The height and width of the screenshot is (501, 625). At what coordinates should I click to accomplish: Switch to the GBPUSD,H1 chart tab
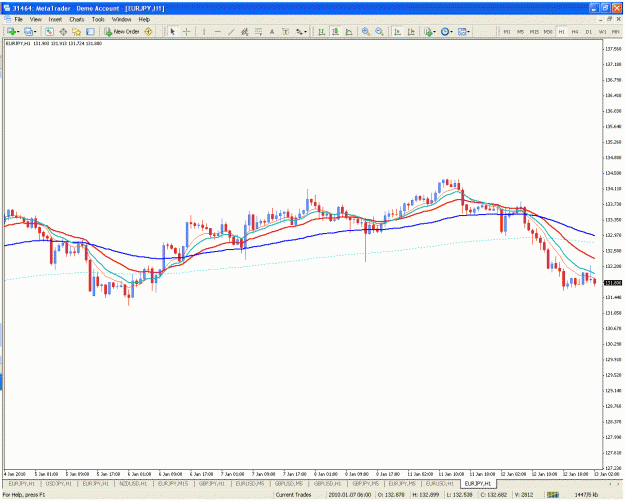point(327,483)
